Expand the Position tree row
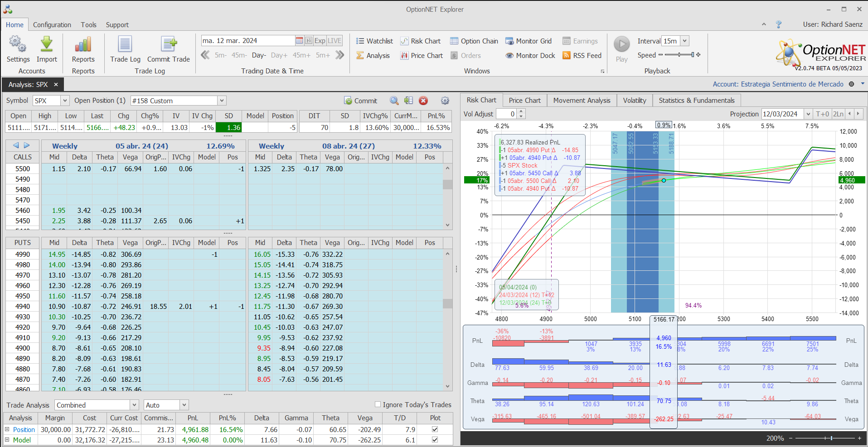Viewport: 868px width, 447px height. pos(7,429)
